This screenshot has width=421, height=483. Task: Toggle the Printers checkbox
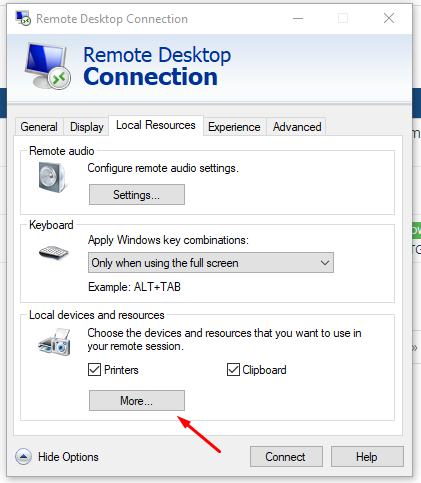[x=94, y=370]
